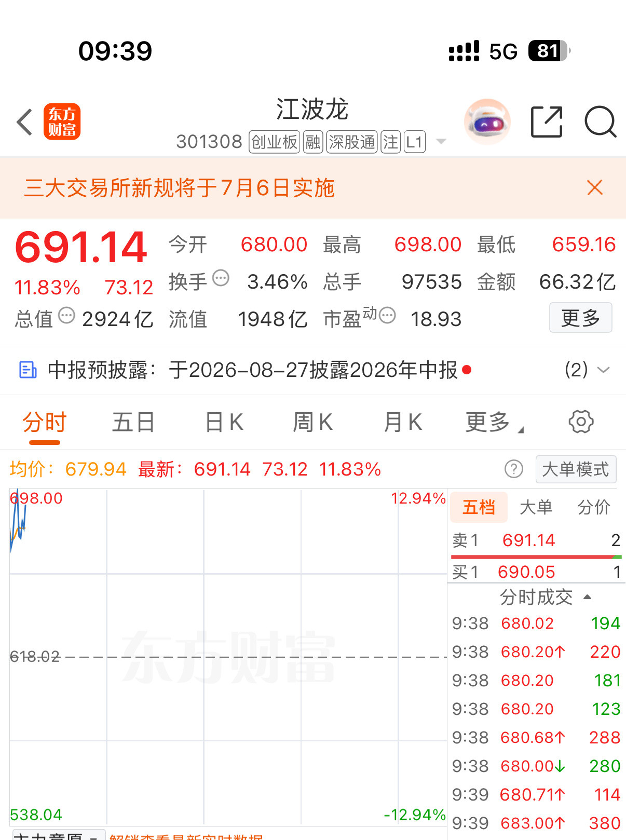Tap the 深股通 tag
626x840 pixels.
coord(352,142)
